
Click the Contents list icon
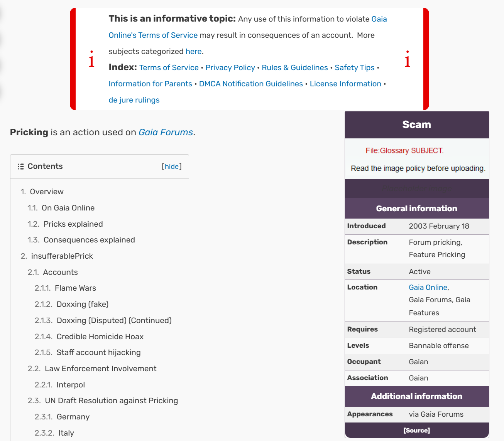21,167
